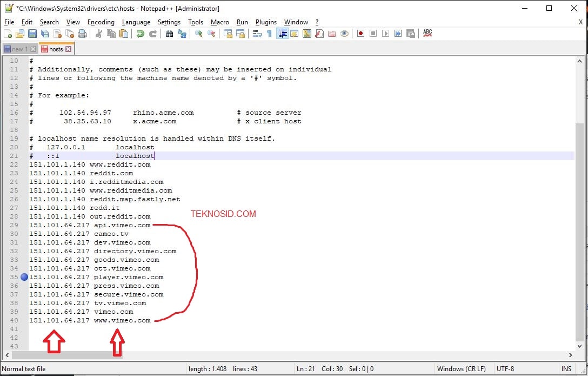The width and height of the screenshot is (588, 376).
Task: Click the UTF-8 encoding status entry
Action: pos(505,369)
